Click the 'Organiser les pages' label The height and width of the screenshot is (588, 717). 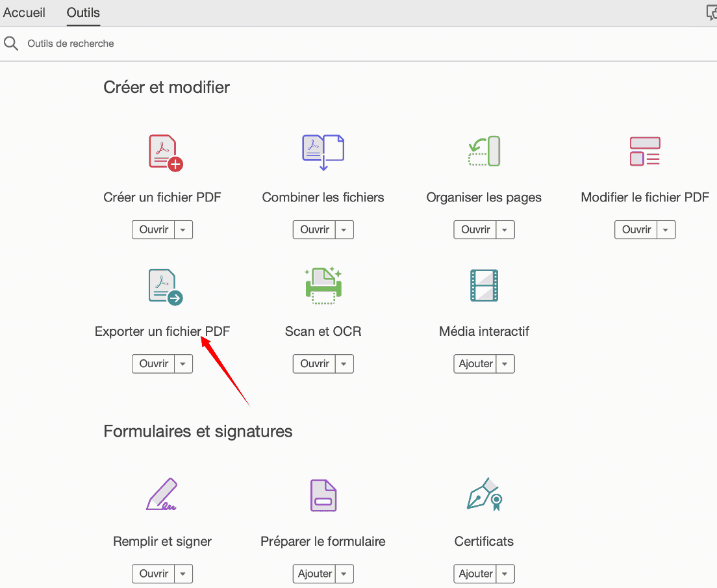[484, 198]
